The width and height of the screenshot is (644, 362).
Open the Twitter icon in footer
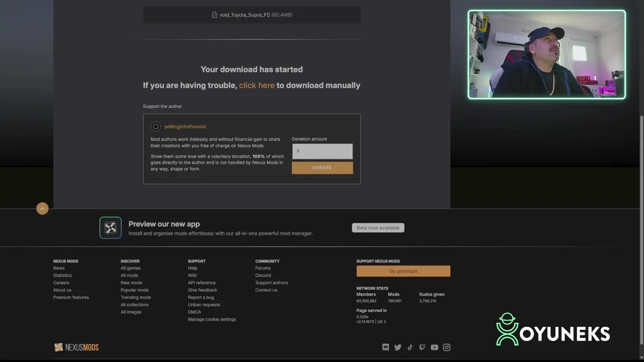coord(398,347)
